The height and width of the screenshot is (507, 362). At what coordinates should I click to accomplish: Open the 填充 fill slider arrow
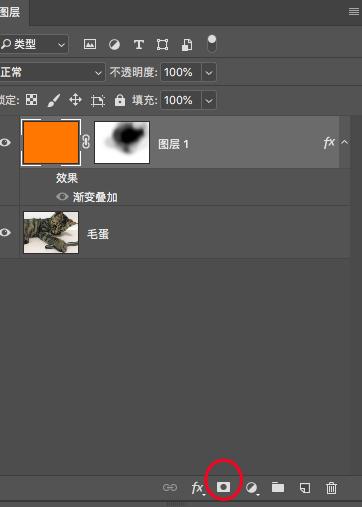[209, 100]
